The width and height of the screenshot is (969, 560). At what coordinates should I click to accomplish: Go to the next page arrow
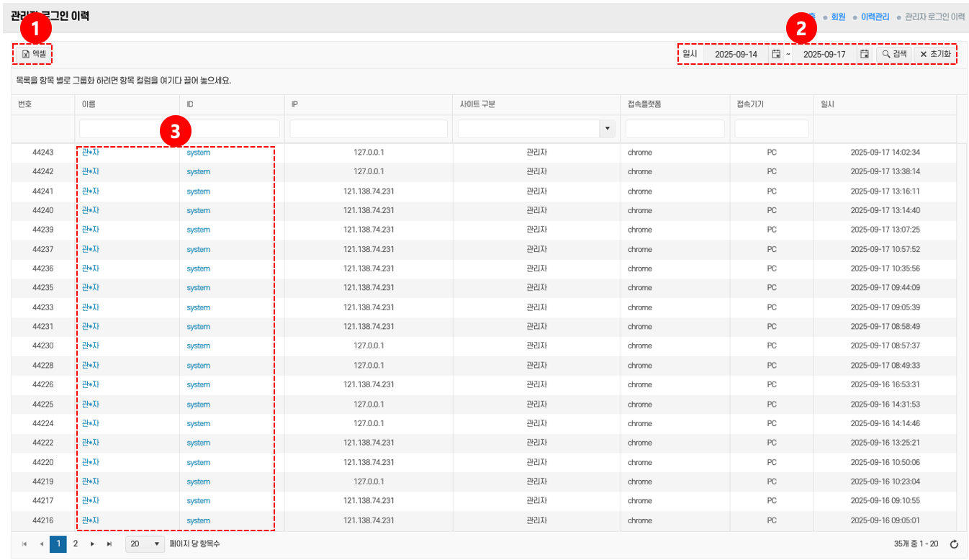92,544
